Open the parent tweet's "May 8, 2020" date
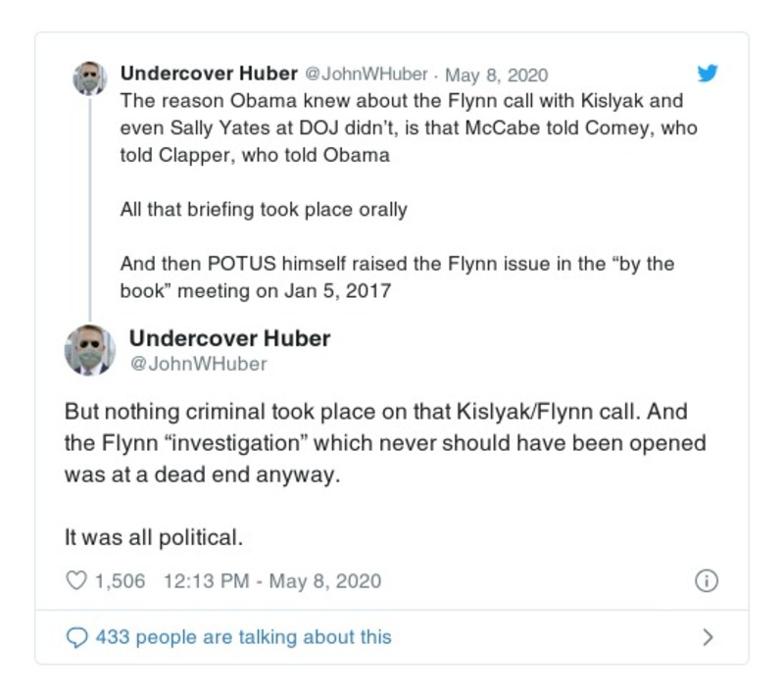 (x=496, y=75)
